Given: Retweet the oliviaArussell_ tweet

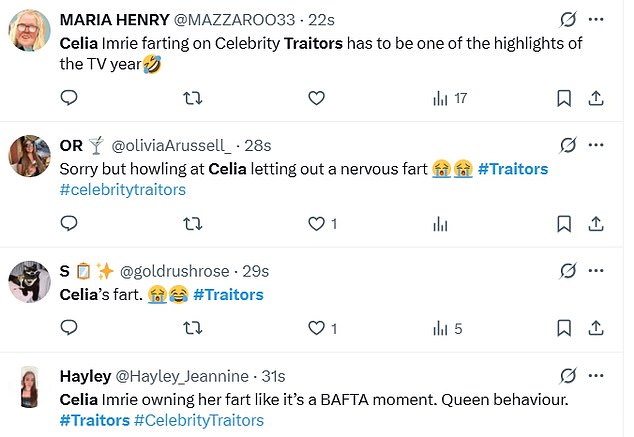Looking at the screenshot, I should [193, 224].
